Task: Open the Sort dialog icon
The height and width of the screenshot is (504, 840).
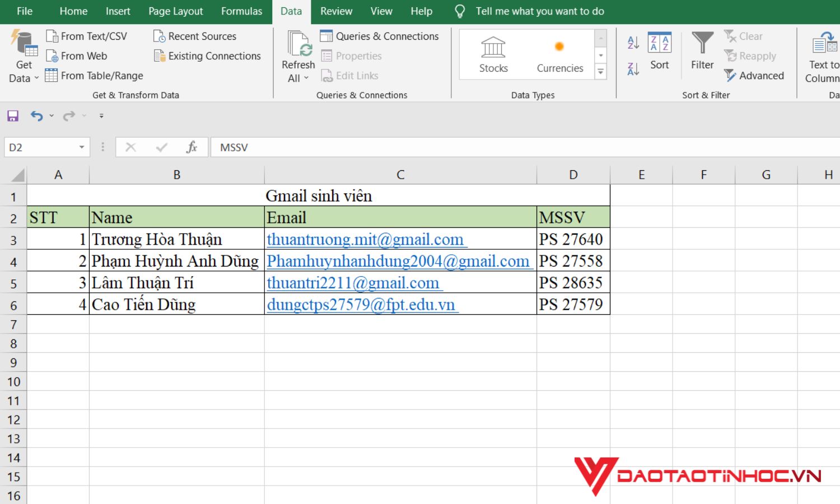Action: coord(660,43)
